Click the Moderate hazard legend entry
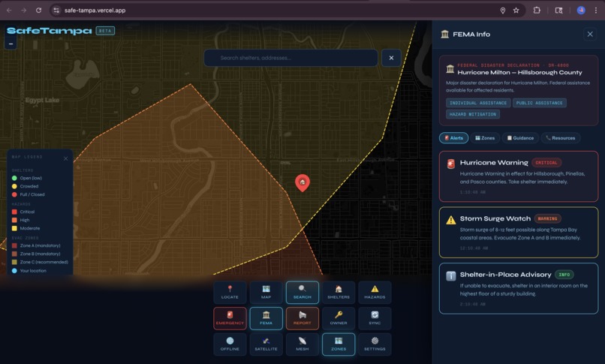Viewport: 605px width, 364px height. click(x=26, y=228)
